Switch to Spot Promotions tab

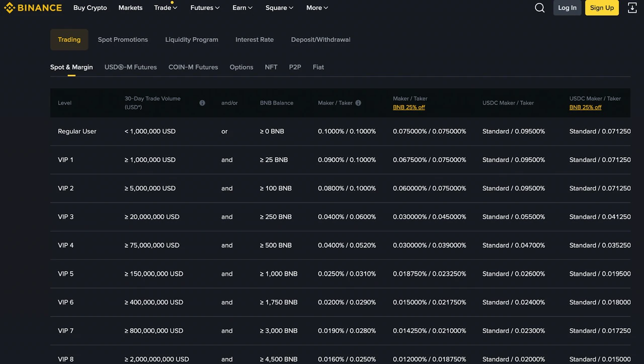(123, 39)
